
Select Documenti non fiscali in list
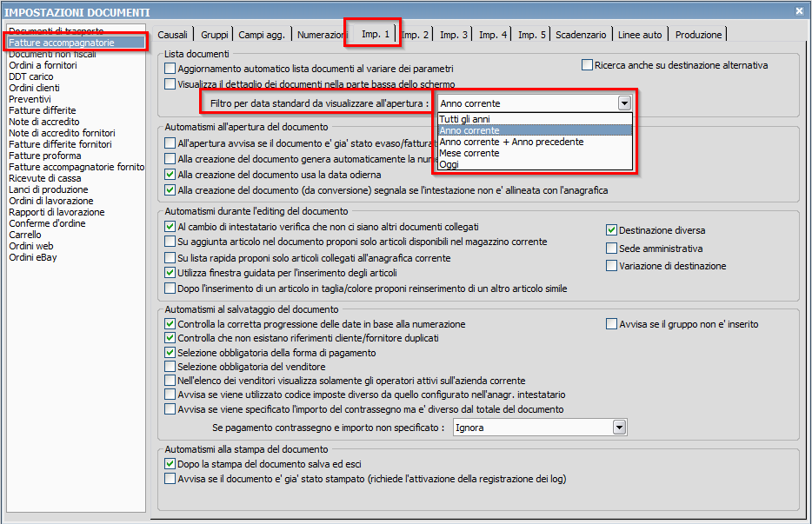tap(77, 54)
